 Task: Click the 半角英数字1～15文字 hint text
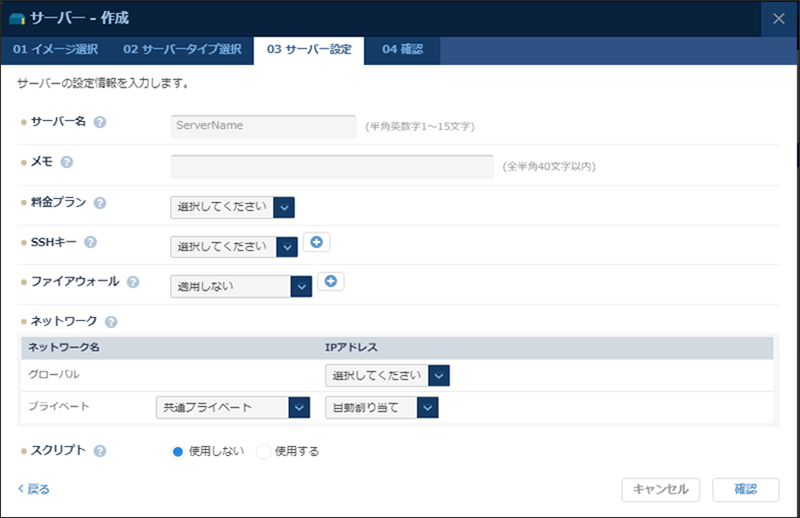point(420,127)
